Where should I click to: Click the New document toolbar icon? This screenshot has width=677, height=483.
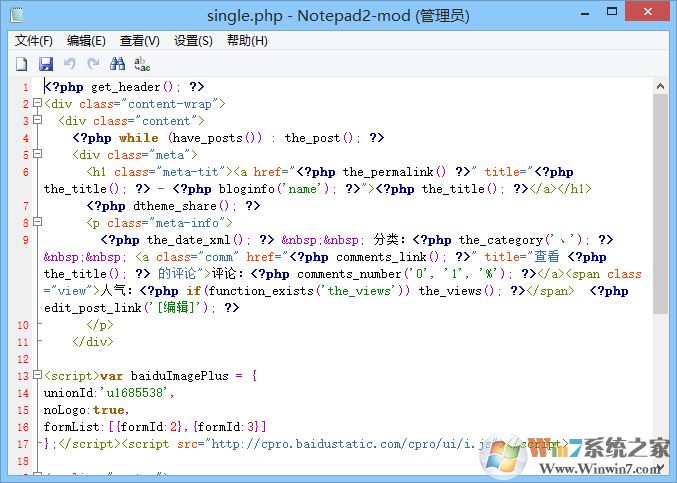coord(21,64)
